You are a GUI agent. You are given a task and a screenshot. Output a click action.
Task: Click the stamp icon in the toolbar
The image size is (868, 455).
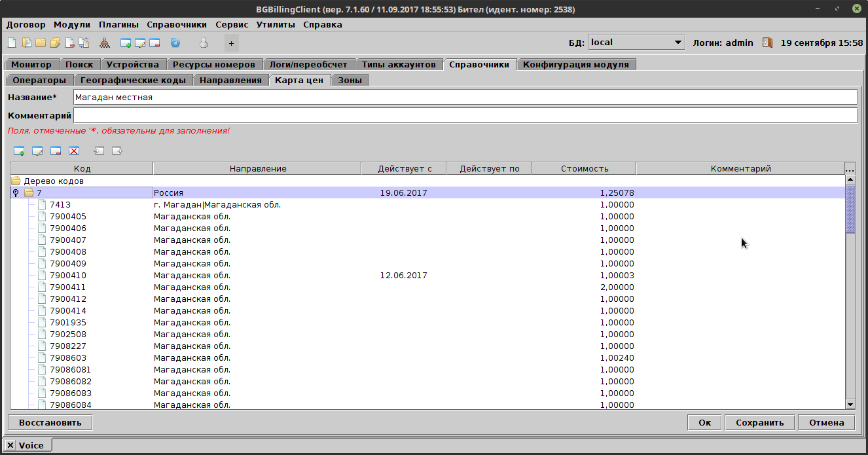pyautogui.click(x=105, y=42)
